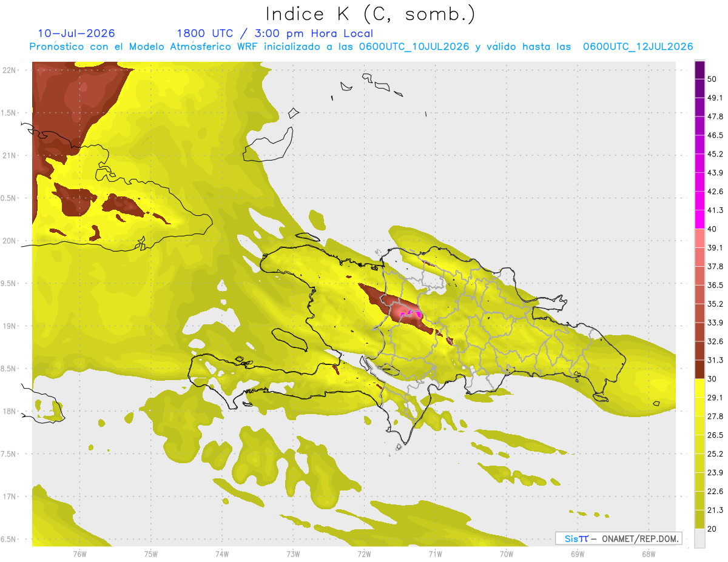Click the colorbar value "49.1"
This screenshot has width=728, height=562.
tap(715, 98)
